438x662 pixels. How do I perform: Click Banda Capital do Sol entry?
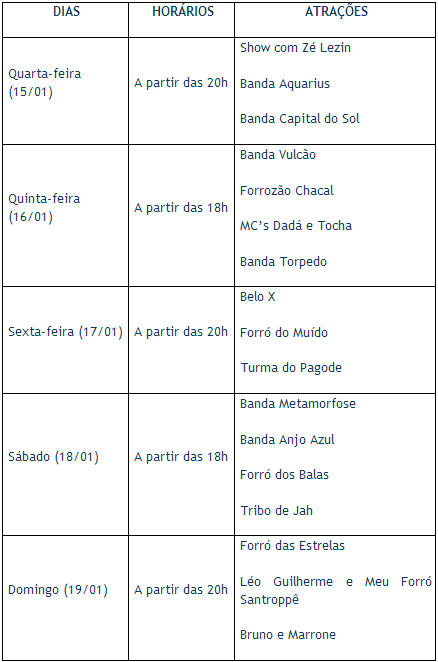(299, 119)
